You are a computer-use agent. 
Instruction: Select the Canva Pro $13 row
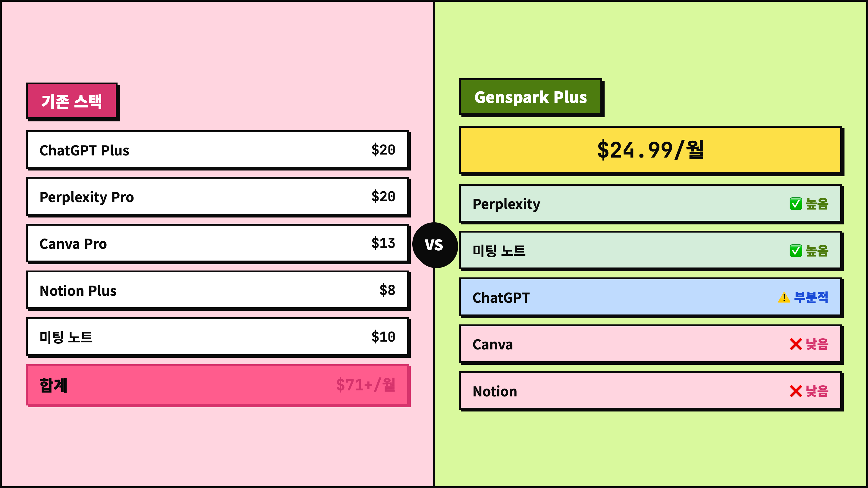tap(217, 243)
